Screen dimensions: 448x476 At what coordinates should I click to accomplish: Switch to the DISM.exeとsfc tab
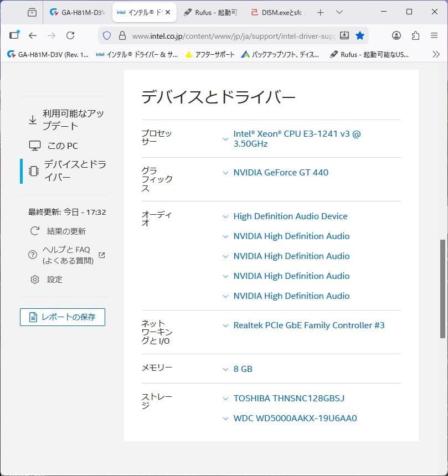click(276, 12)
